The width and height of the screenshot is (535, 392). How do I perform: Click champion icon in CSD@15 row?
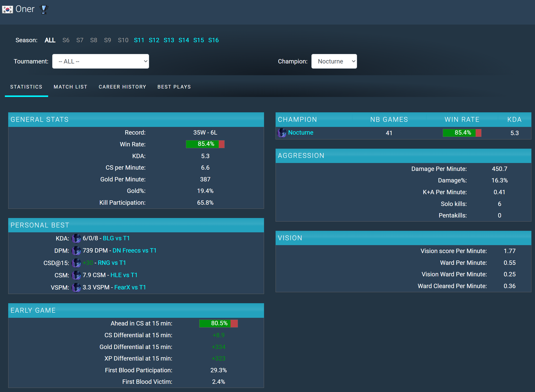pos(76,263)
